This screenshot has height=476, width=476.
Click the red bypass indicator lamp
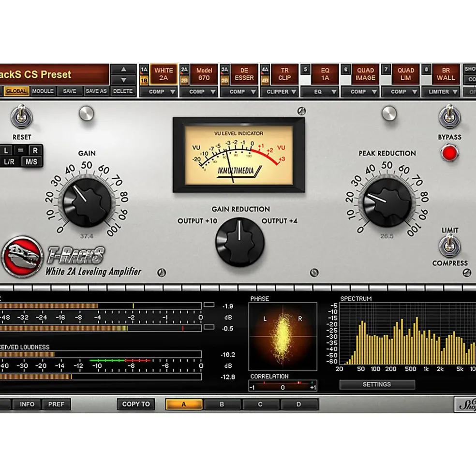click(x=449, y=153)
